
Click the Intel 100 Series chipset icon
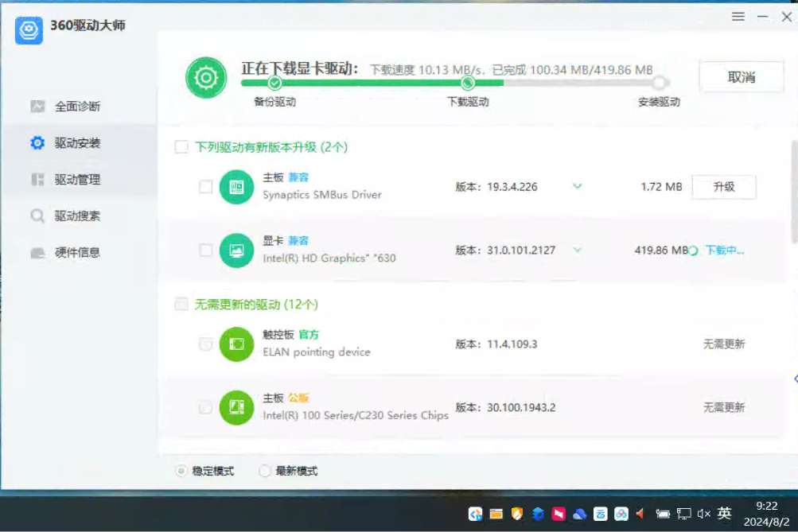236,407
